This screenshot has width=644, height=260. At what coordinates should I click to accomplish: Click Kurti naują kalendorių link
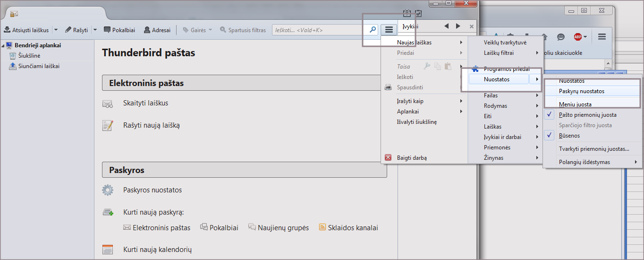point(157,250)
